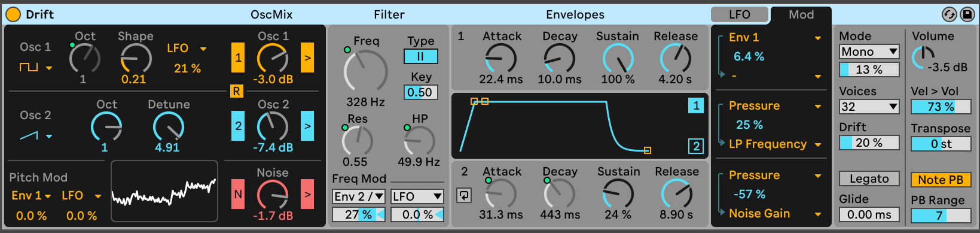Click Envelope 1 Release knob

(x=675, y=58)
